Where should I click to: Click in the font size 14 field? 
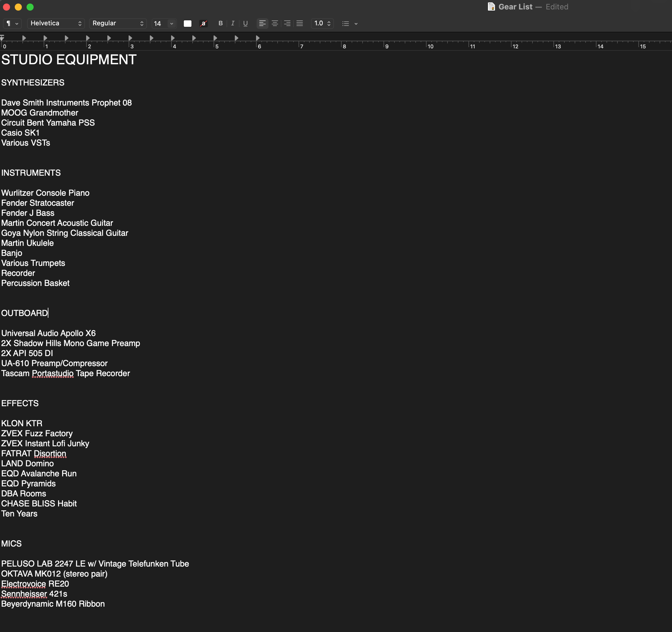point(158,23)
